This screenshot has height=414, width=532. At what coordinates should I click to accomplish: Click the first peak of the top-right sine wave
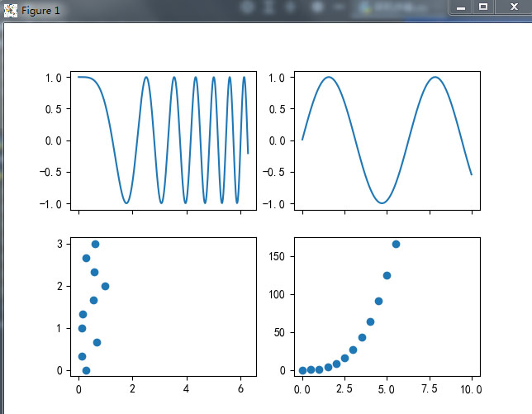pos(328,77)
